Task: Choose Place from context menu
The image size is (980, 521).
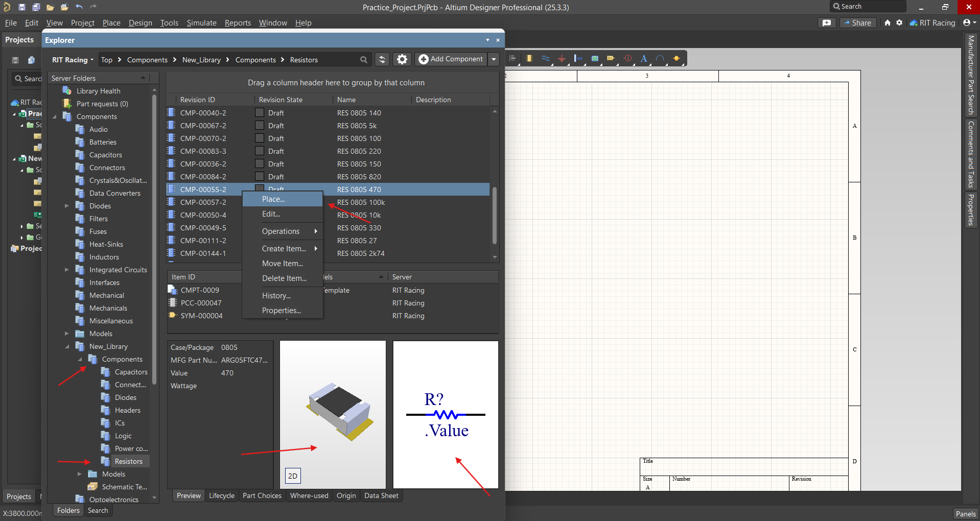Action: click(x=283, y=199)
